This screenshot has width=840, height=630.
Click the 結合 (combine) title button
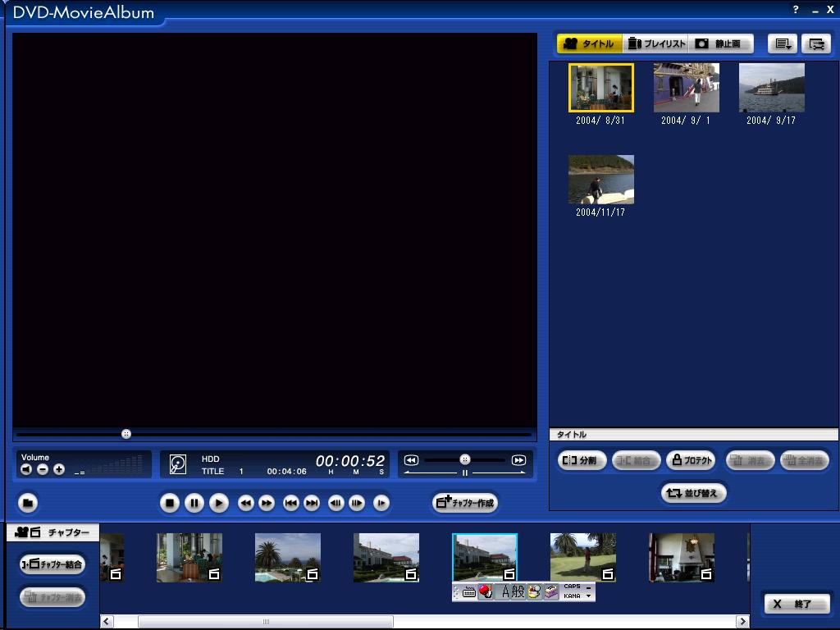(636, 460)
